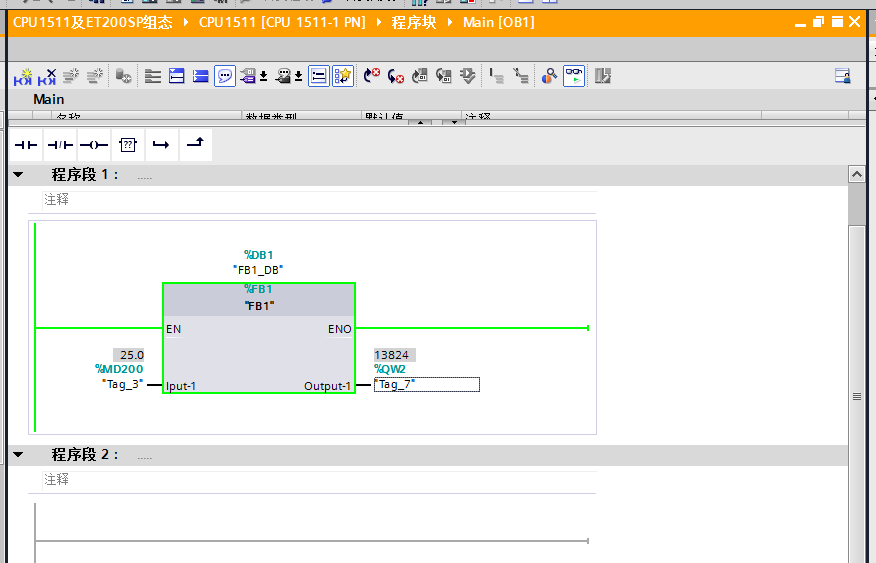
Task: Toggle favorites bar in editor
Action: click(342, 76)
